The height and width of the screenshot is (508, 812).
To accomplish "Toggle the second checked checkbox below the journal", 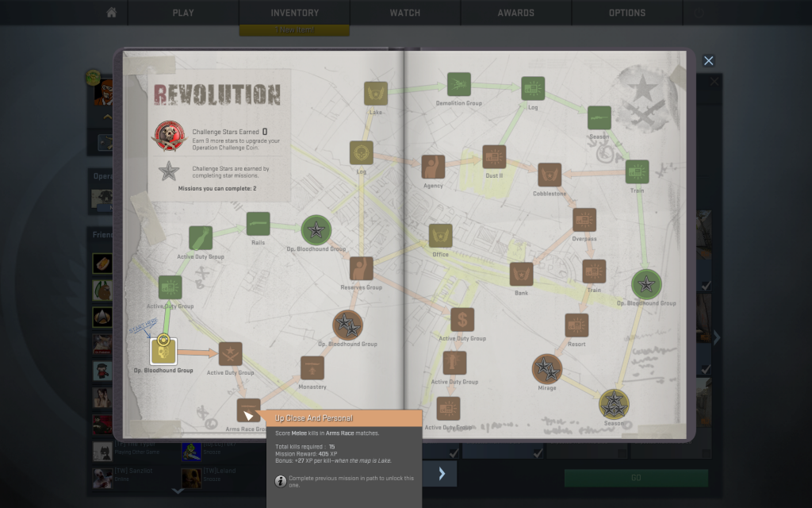I will tap(538, 452).
